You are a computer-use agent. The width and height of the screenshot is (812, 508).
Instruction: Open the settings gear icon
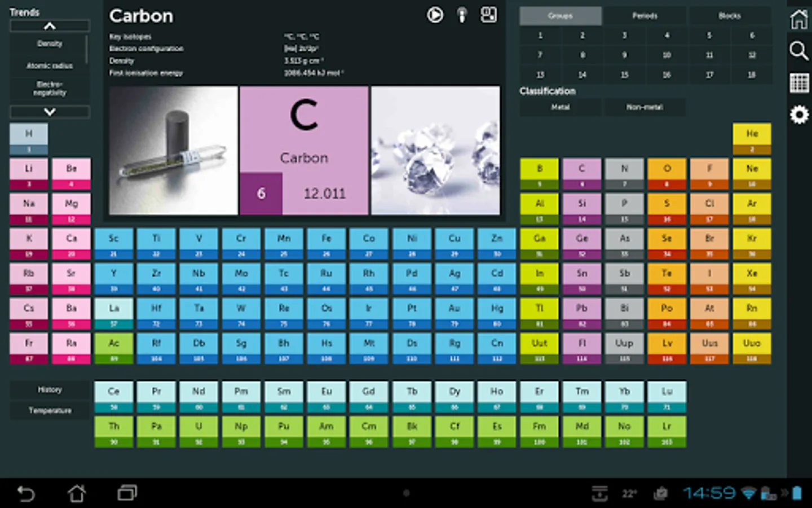pos(799,115)
